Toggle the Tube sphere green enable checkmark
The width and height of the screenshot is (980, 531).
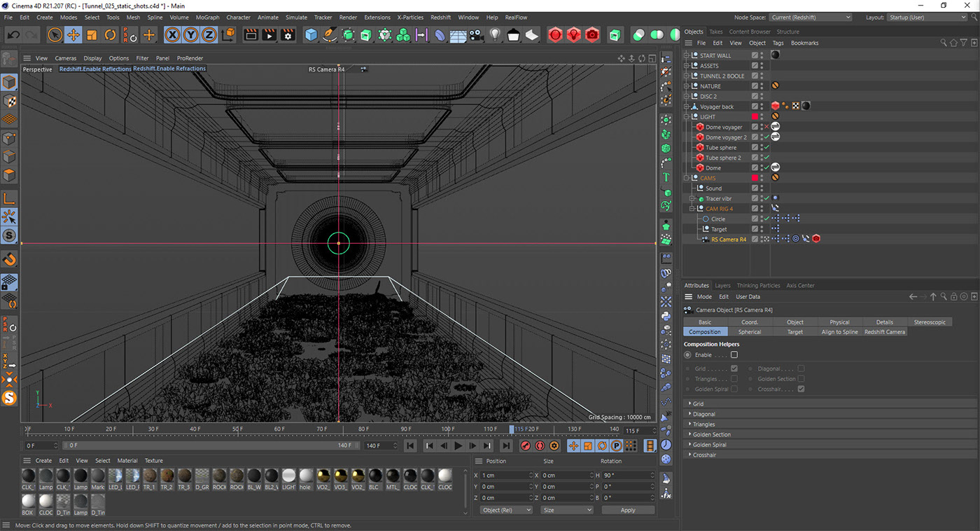coord(766,148)
